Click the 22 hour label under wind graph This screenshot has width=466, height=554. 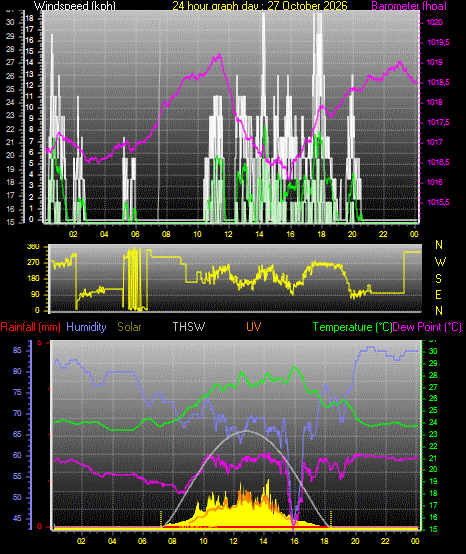pos(383,234)
